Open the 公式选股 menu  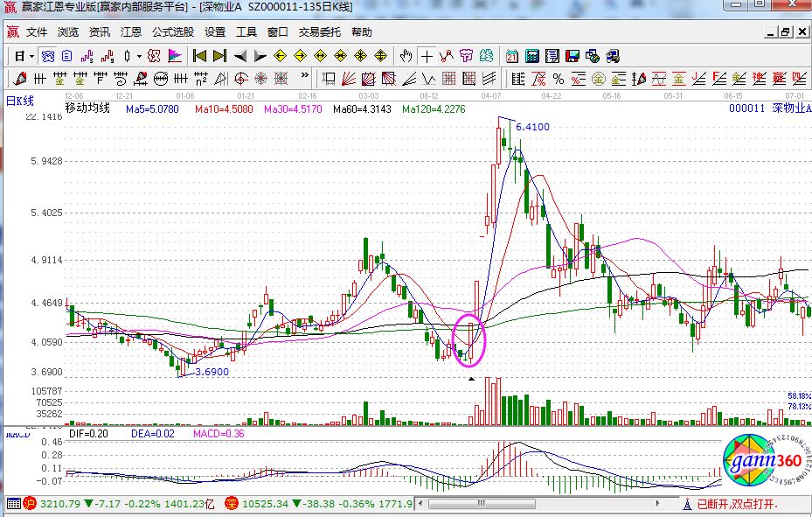(x=172, y=32)
